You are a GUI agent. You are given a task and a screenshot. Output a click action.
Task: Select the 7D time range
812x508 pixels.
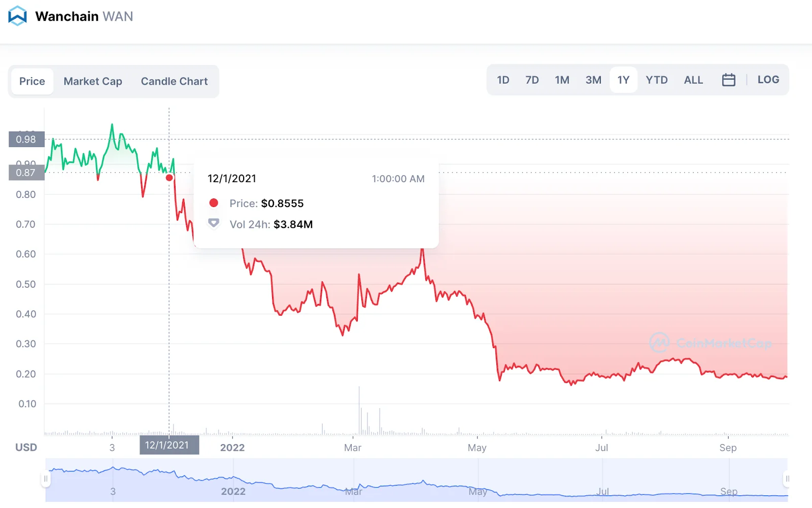tap(532, 80)
